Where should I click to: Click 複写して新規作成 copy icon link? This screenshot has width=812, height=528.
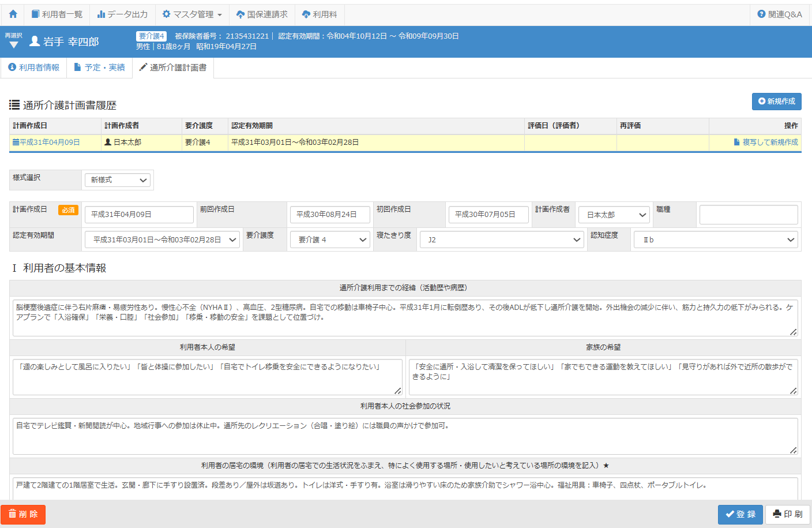tap(766, 142)
